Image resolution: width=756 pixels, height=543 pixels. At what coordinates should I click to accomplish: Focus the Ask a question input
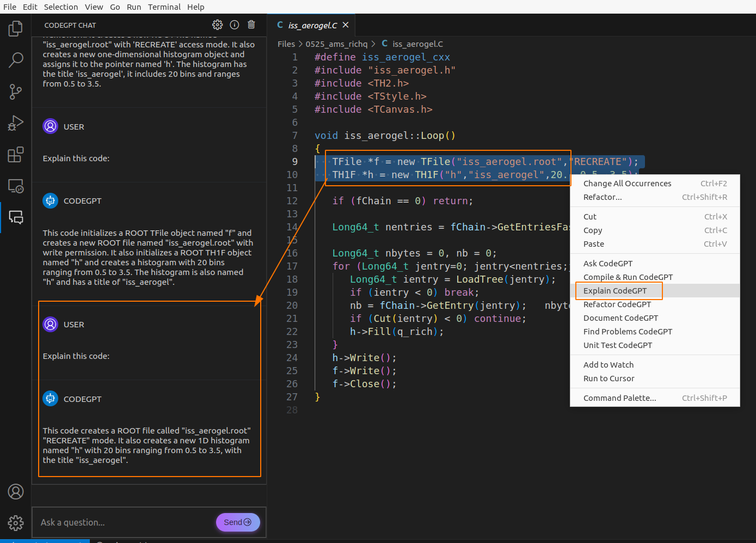(125, 522)
